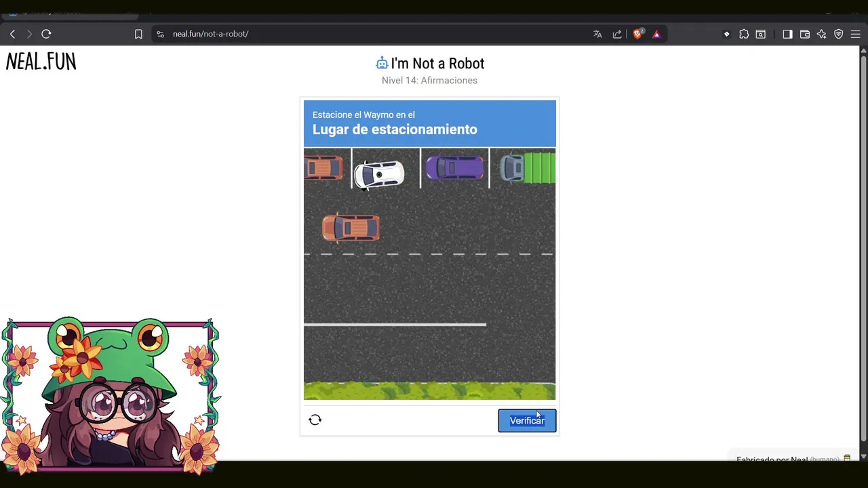The width and height of the screenshot is (868, 488).
Task: Click the frog-hat avatar overlay
Action: [x=110, y=395]
